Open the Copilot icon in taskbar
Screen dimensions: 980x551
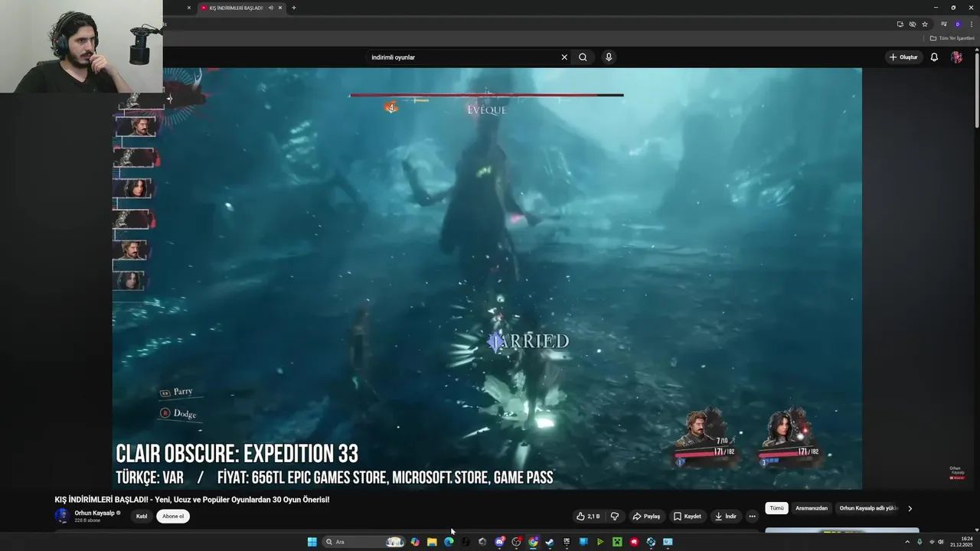pyautogui.click(x=415, y=542)
